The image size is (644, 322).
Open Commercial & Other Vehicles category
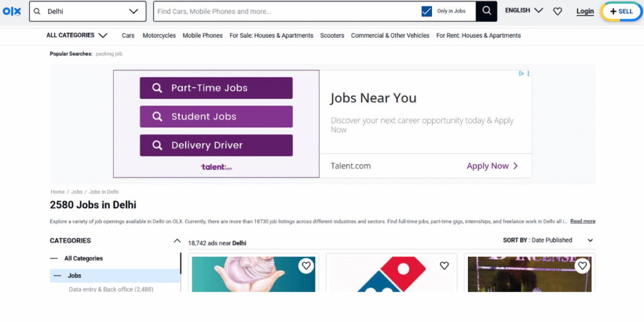point(390,36)
